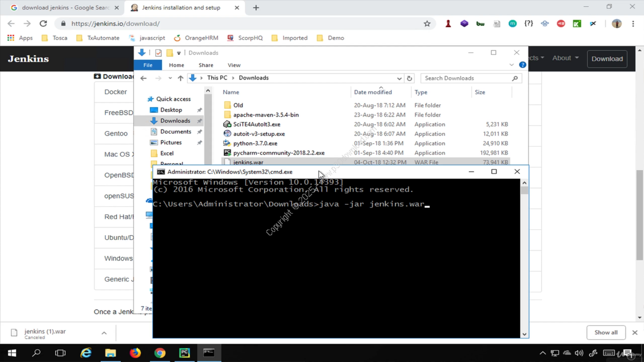Viewport: 644px width, 362px height.
Task: Open the Windows Start menu
Action: pos(12,353)
